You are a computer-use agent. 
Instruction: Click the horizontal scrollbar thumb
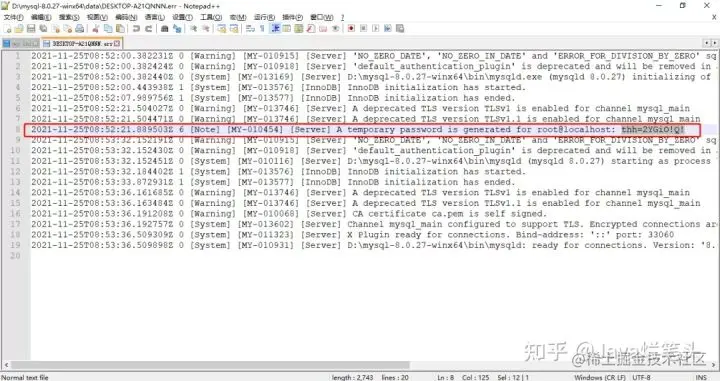pos(209,365)
